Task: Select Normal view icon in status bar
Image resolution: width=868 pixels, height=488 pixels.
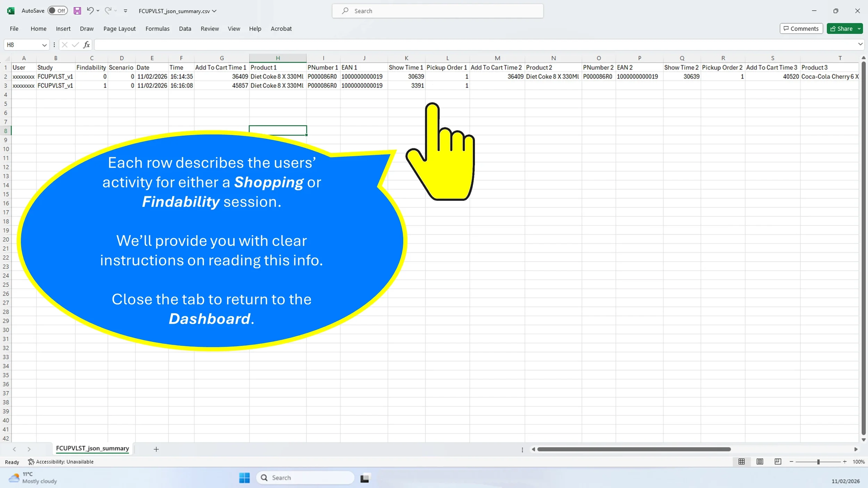Action: [x=742, y=462]
